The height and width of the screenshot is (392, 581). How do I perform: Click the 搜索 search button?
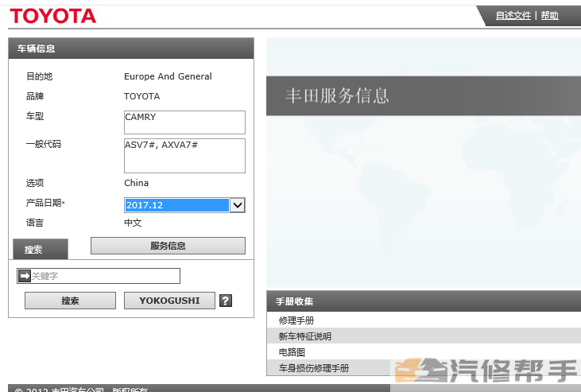70,301
